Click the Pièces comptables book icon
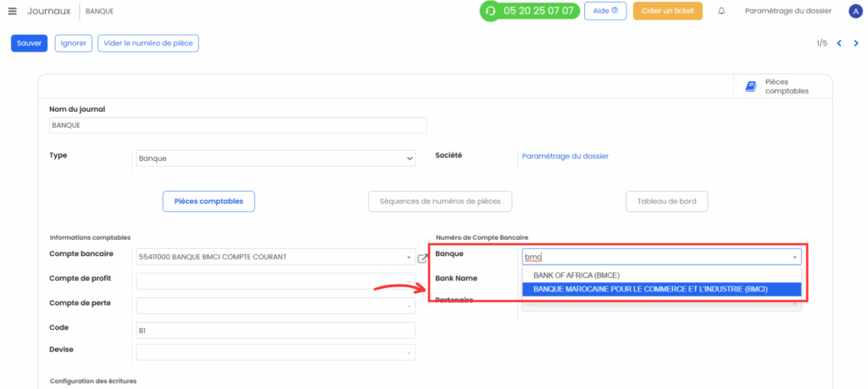868x389 pixels. click(751, 86)
